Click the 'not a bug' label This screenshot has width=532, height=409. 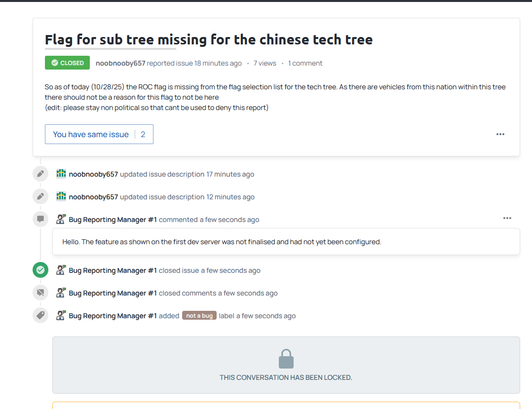pyautogui.click(x=199, y=316)
